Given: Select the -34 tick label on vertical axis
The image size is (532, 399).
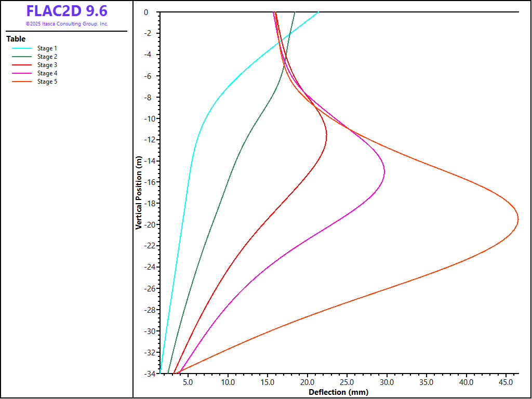Looking at the screenshot, I should click(150, 374).
